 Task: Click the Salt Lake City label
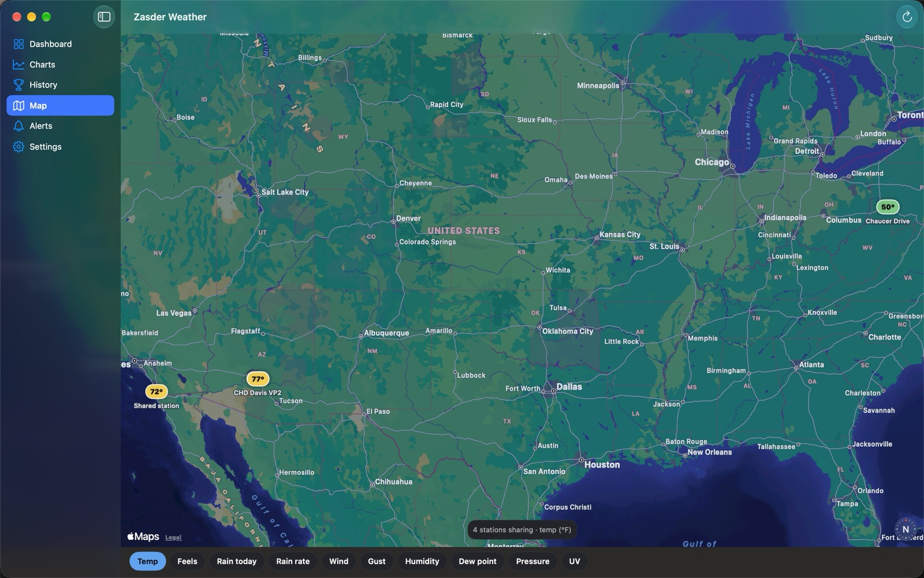click(285, 192)
